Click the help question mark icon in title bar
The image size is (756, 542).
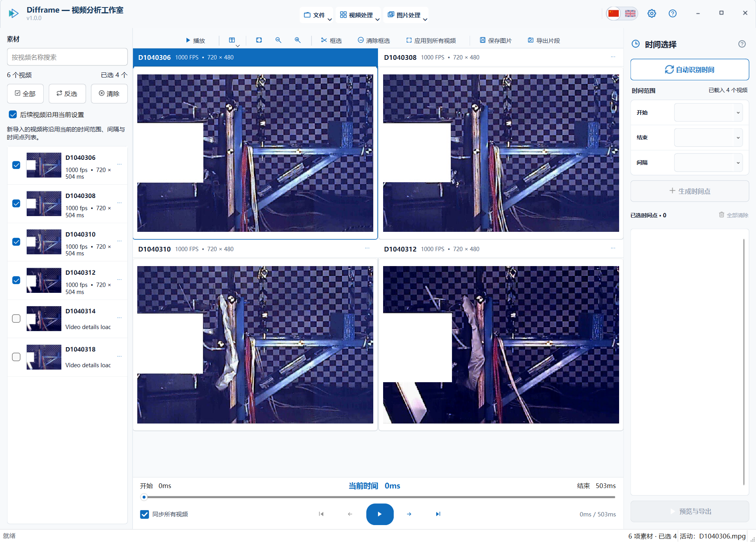coord(673,13)
